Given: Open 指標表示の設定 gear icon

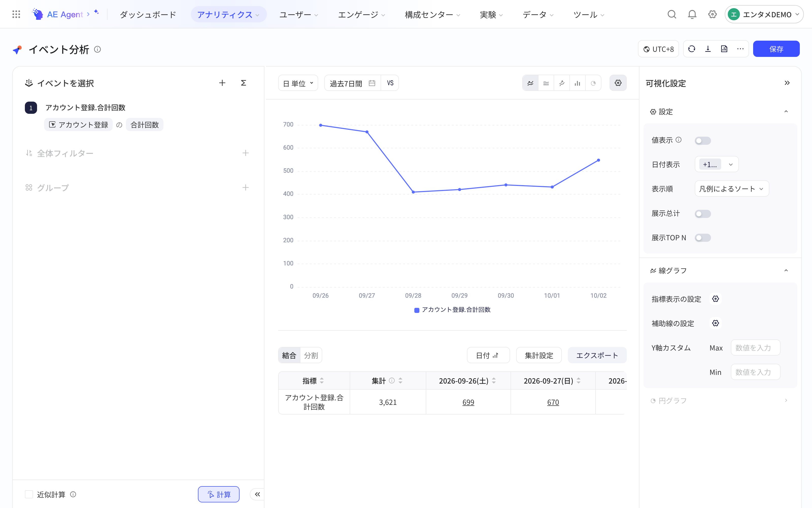Looking at the screenshot, I should point(715,299).
